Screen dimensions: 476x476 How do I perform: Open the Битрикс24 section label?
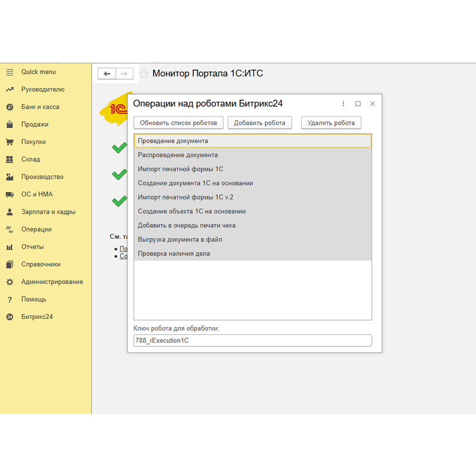click(x=37, y=317)
